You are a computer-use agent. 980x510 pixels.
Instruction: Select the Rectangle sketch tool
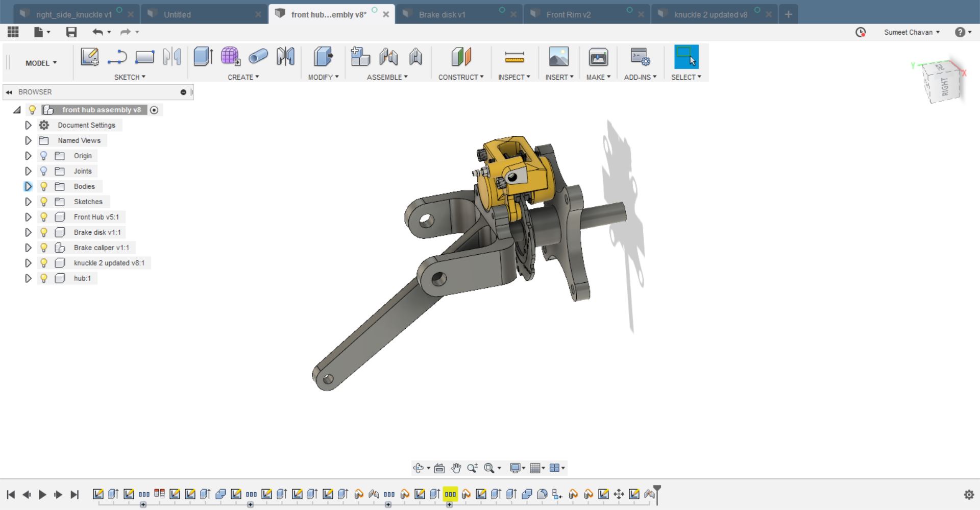144,57
